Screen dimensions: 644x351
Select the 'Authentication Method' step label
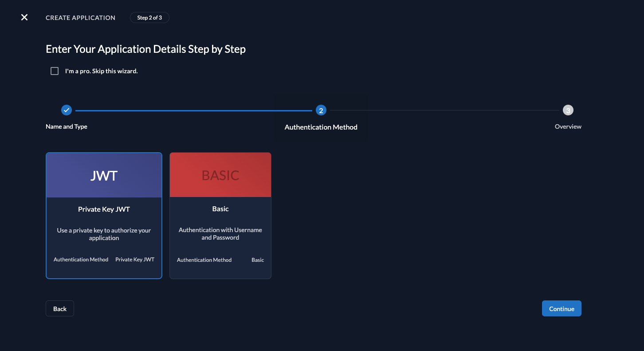321,127
